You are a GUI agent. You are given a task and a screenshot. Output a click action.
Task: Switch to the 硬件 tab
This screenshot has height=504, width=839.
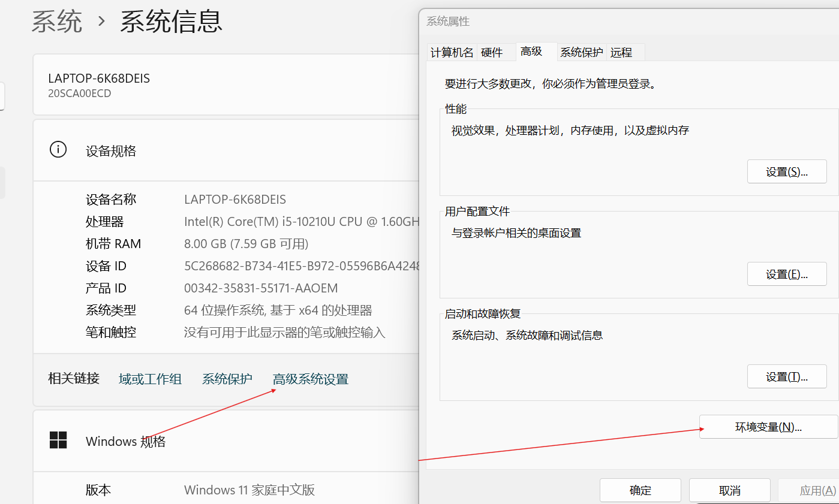point(492,53)
